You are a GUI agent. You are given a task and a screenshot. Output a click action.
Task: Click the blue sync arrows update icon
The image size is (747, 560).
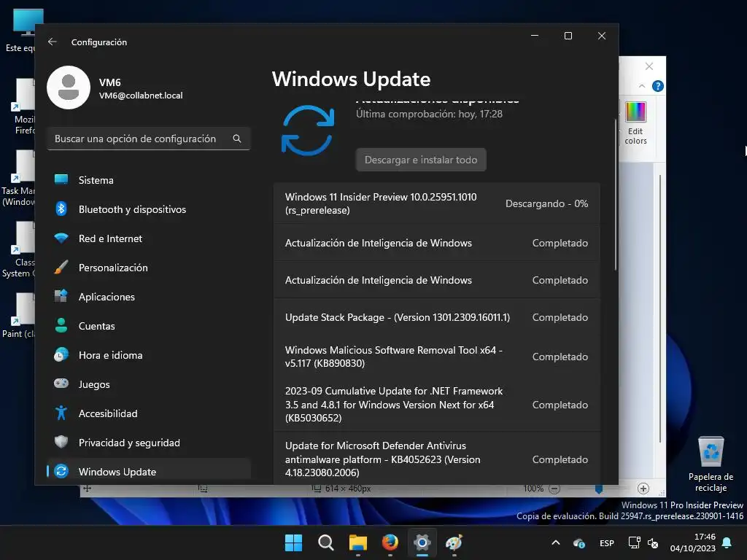pyautogui.click(x=308, y=131)
